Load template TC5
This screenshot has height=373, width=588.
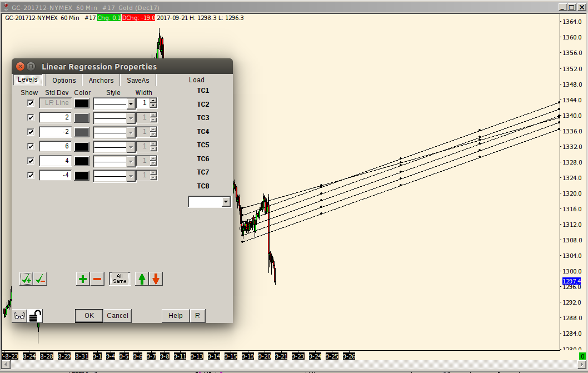(203, 145)
